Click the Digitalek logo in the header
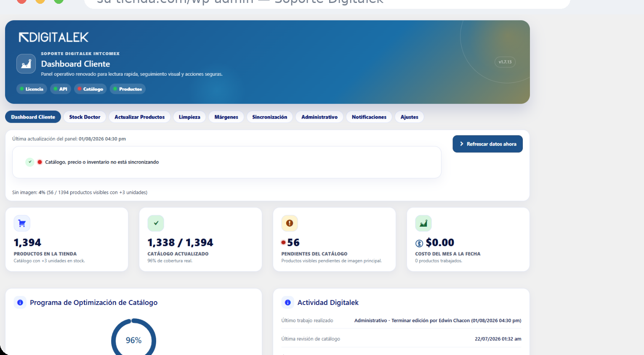This screenshot has width=644, height=355. point(54,37)
